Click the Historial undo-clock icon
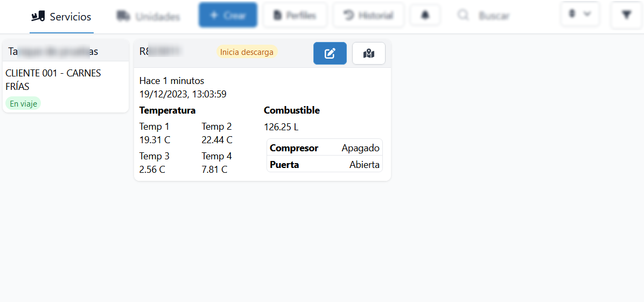644x302 pixels. [349, 16]
